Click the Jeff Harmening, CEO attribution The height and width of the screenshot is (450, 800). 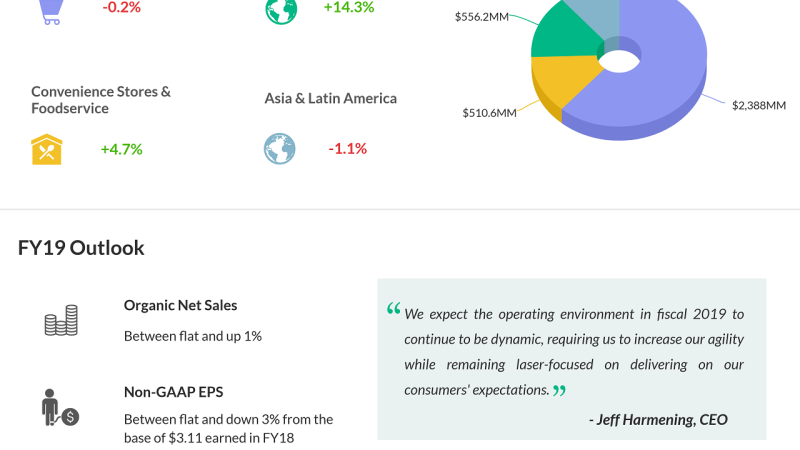(658, 419)
